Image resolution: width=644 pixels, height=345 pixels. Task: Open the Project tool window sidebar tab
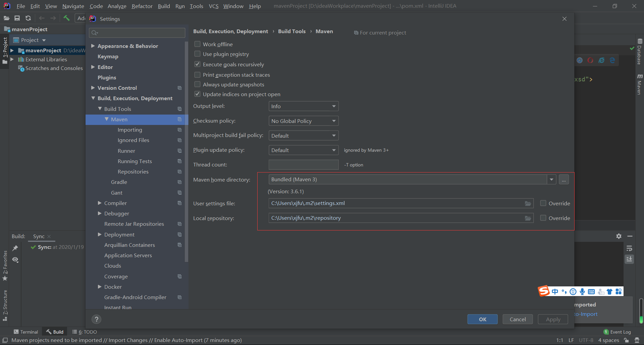(5, 50)
